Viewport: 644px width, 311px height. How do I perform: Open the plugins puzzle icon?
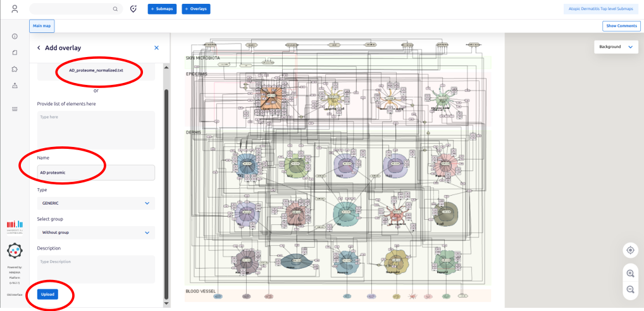point(15,68)
